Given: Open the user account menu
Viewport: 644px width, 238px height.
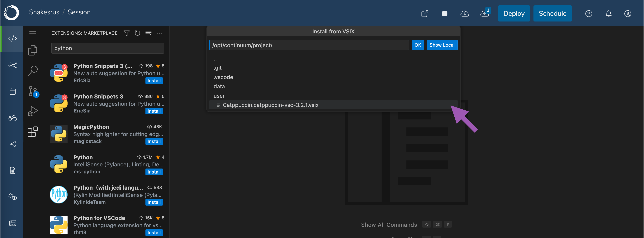Looking at the screenshot, I should point(627,13).
